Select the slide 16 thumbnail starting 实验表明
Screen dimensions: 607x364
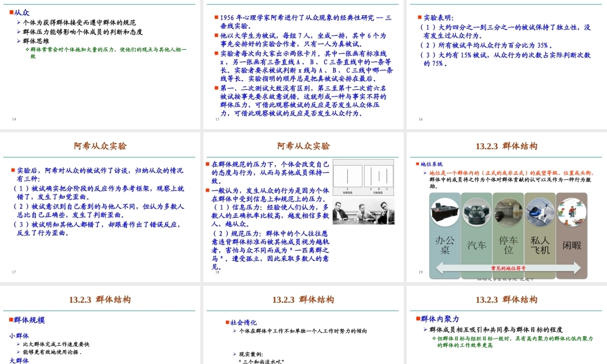coord(507,64)
